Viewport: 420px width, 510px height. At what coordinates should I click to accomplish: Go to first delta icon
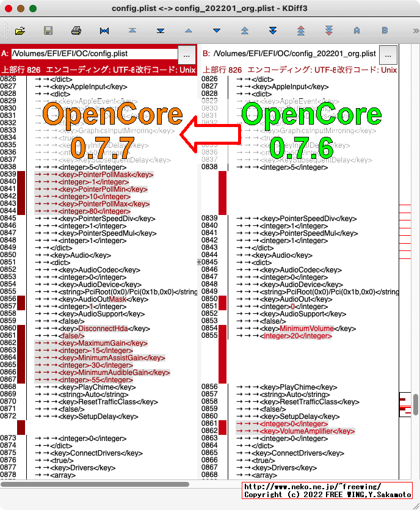[x=132, y=31]
